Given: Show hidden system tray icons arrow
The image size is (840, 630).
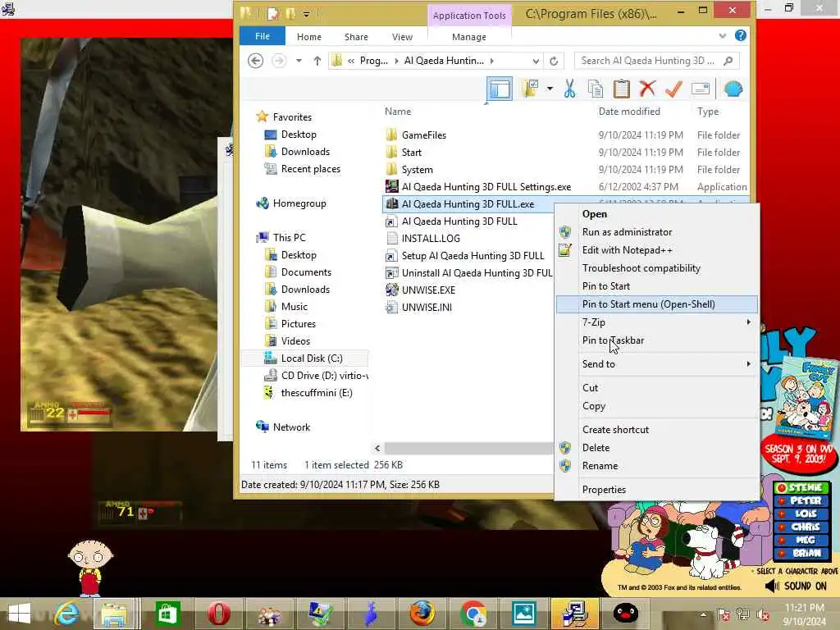Looking at the screenshot, I should click(x=703, y=614).
